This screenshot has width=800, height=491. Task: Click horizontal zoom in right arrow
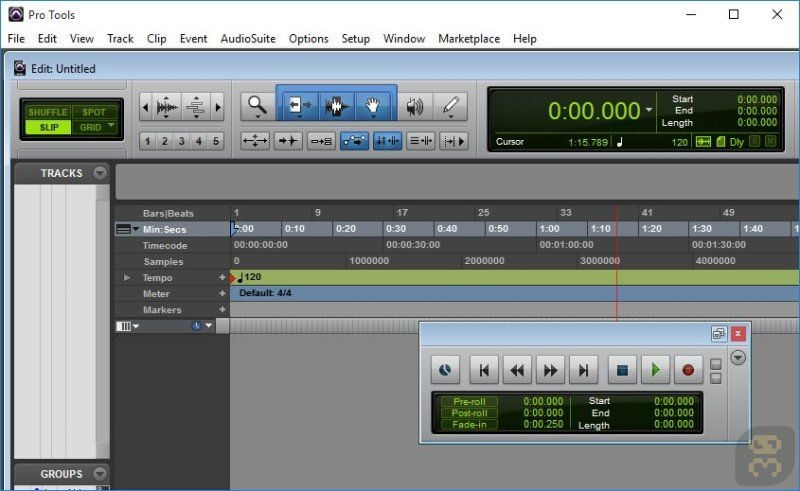(x=218, y=107)
